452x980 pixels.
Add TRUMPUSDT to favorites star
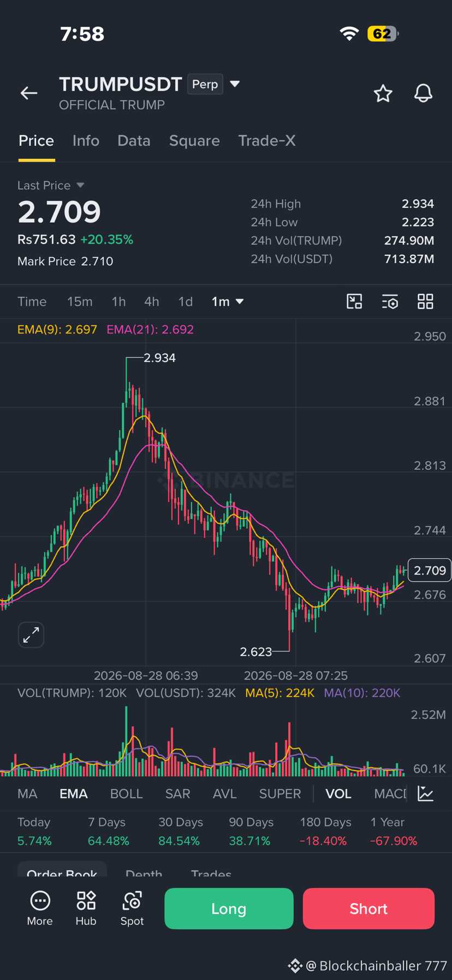[x=383, y=93]
